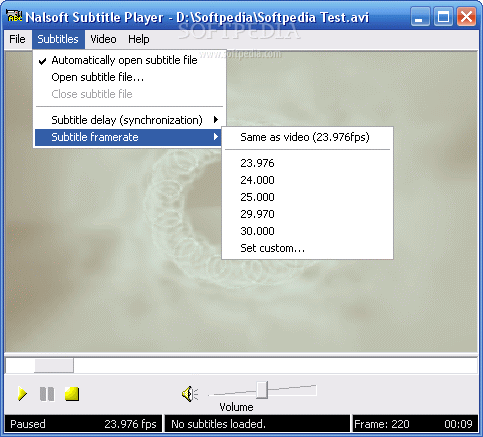Click the Volume label
Screen dimensions: 483x437
236,407
